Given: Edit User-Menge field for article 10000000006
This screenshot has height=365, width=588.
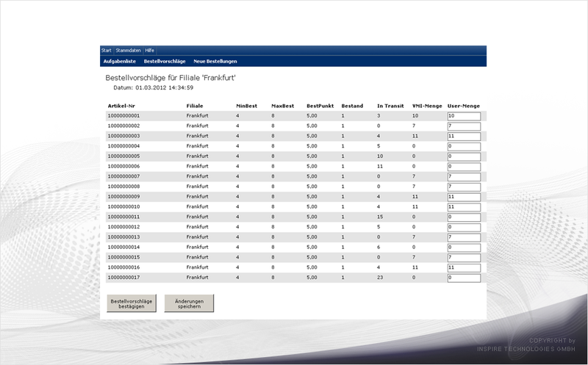Looking at the screenshot, I should coord(464,167).
